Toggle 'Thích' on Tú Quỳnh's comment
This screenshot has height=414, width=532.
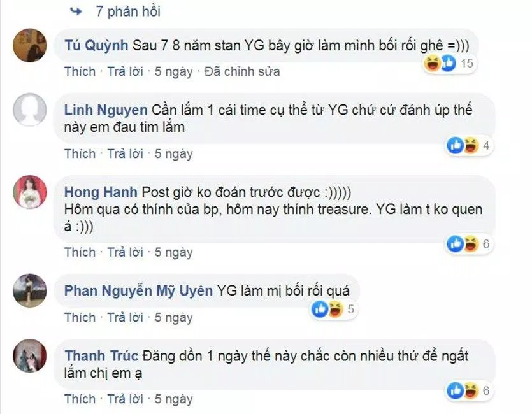[80, 71]
